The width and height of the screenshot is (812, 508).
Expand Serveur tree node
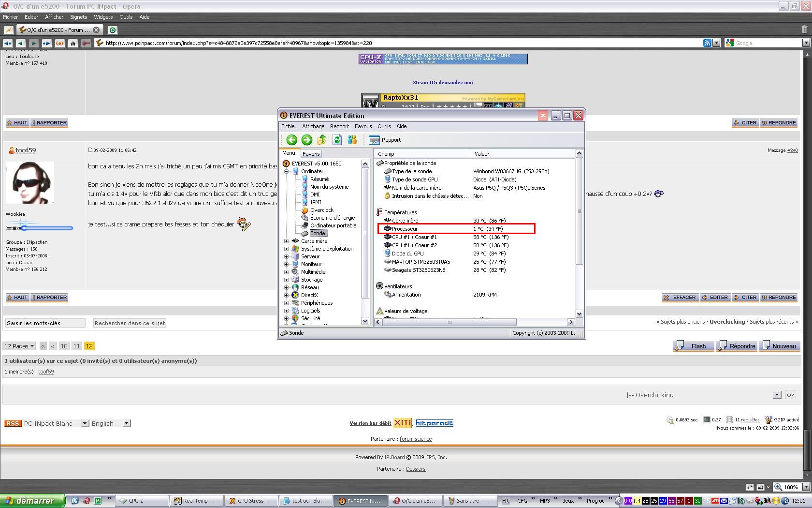[286, 256]
